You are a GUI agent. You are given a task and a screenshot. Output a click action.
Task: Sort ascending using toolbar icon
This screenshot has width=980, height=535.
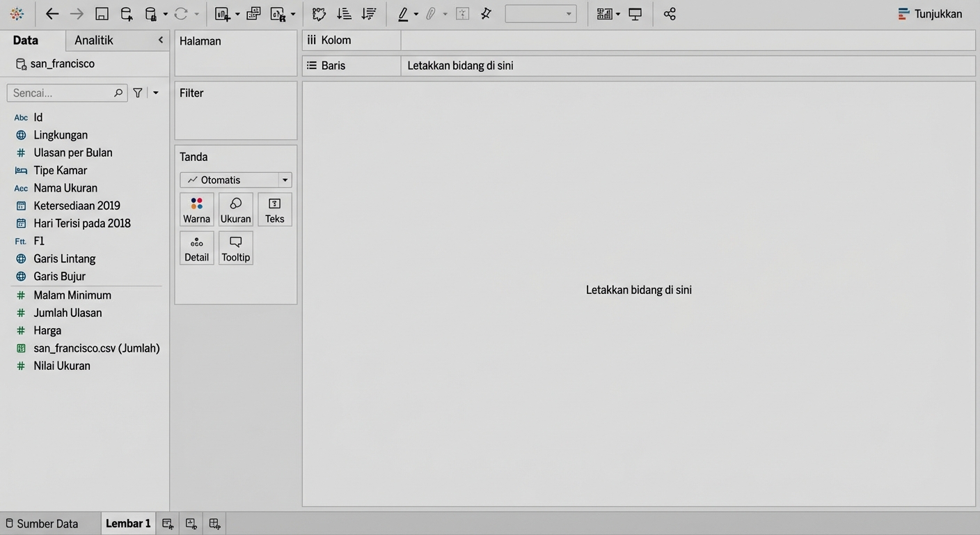coord(344,14)
